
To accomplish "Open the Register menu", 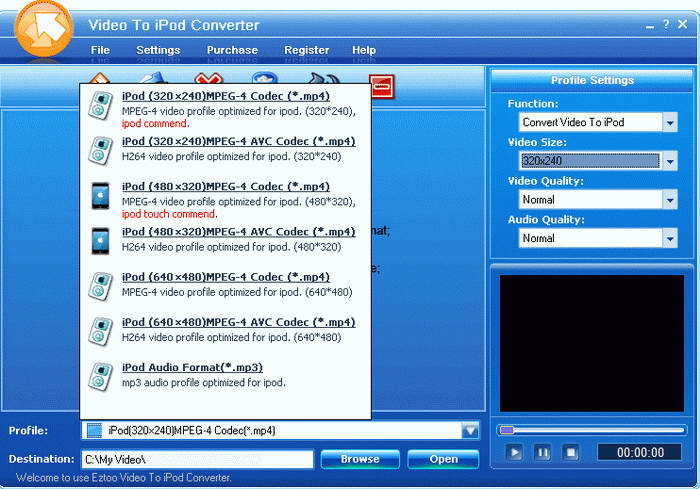I will (307, 50).
